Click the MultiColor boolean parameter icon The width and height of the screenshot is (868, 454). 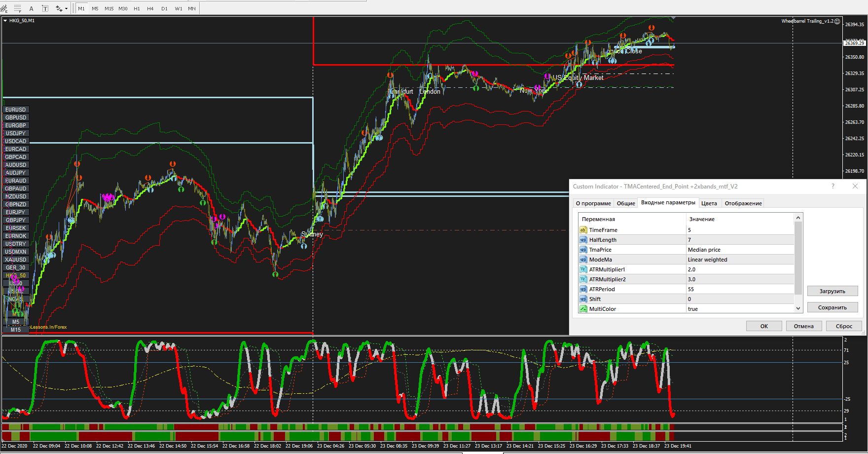click(x=583, y=309)
